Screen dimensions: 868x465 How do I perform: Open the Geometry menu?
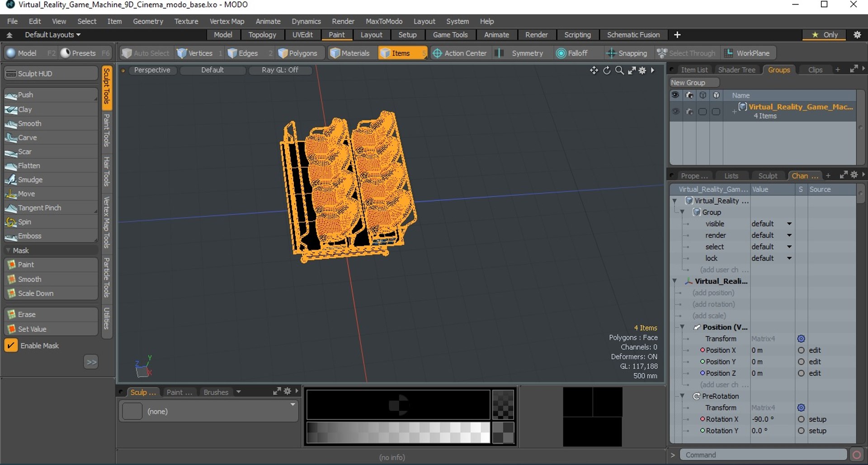148,21
